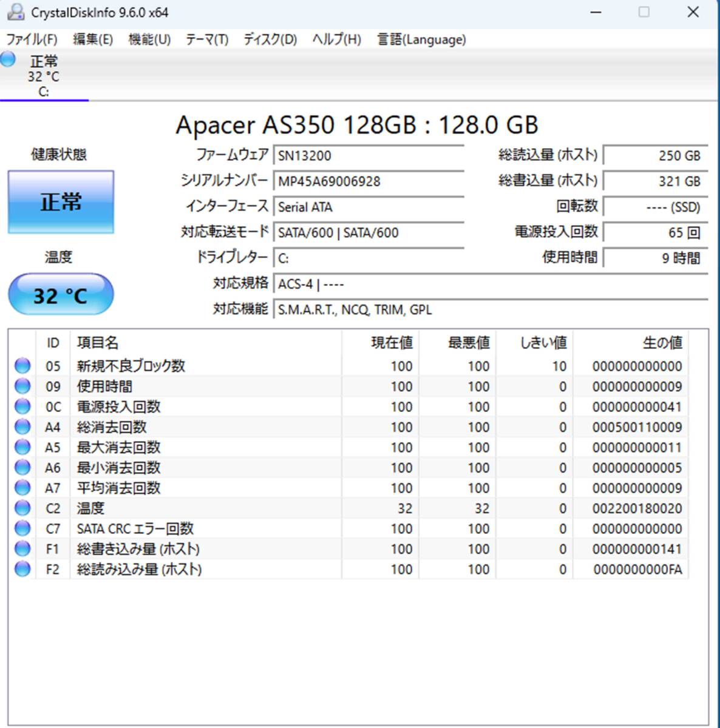Open the 機能(U) menu
This screenshot has height=728, width=720.
pos(149,39)
